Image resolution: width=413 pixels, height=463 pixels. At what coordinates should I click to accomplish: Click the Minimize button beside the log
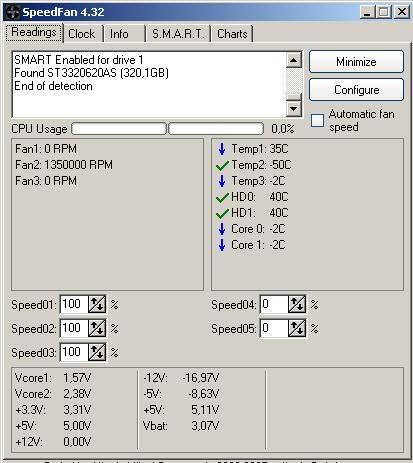pyautogui.click(x=356, y=62)
